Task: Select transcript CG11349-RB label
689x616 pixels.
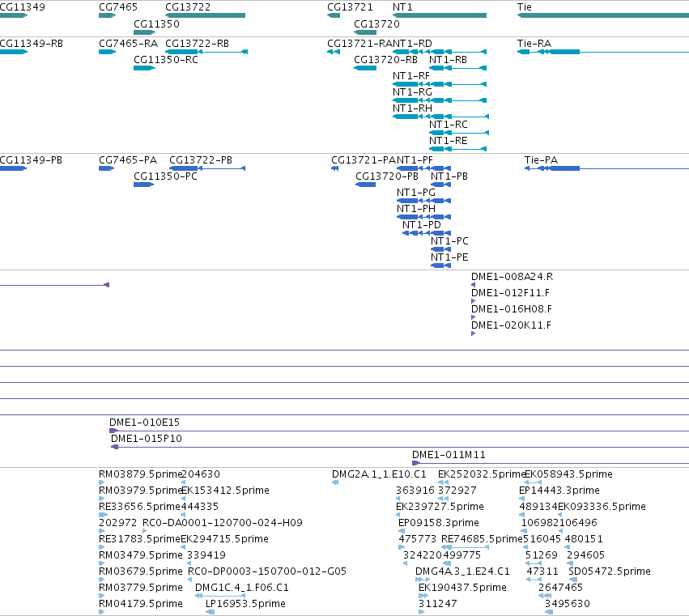Action: (31, 44)
